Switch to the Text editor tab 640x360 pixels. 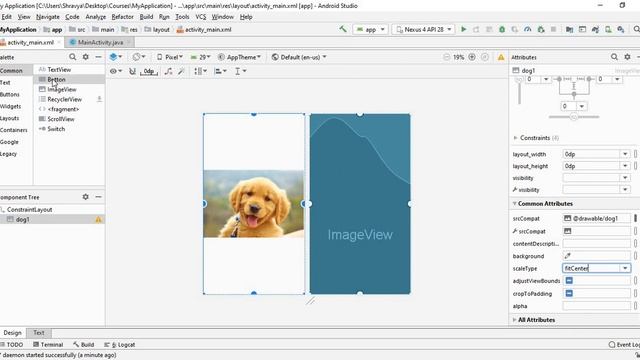coord(39,333)
